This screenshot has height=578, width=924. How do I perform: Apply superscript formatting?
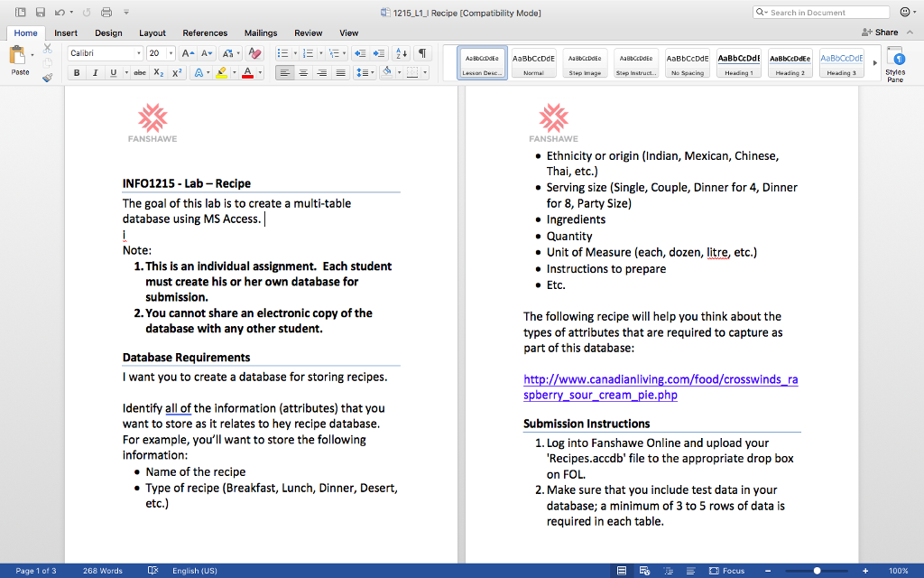coord(177,72)
